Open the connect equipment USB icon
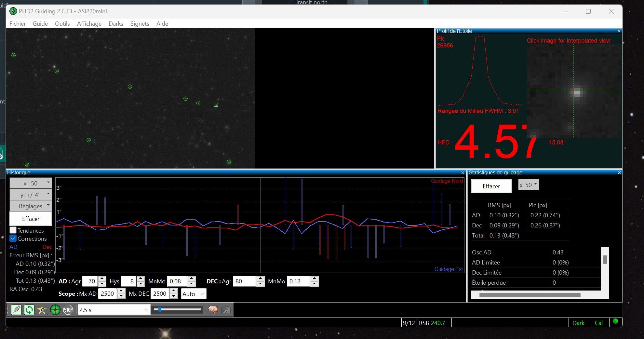The width and height of the screenshot is (644, 339). [16, 310]
